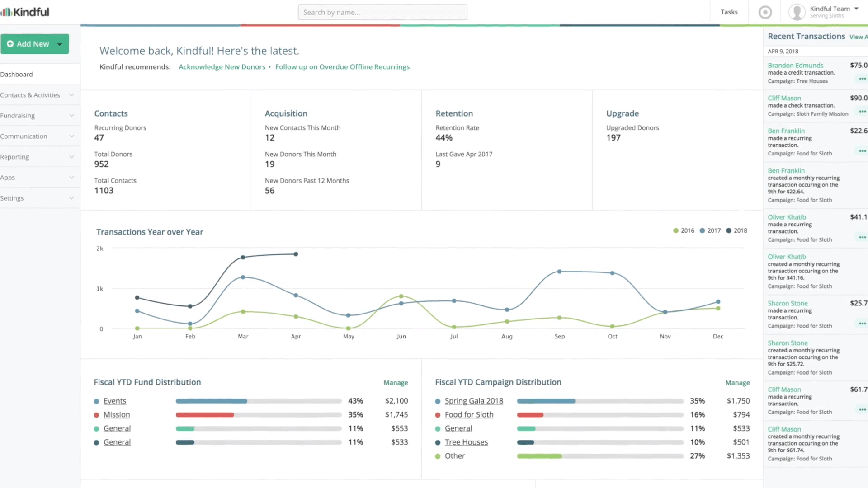868x488 pixels.
Task: Click the plus icon on Add New
Action: coord(10,44)
